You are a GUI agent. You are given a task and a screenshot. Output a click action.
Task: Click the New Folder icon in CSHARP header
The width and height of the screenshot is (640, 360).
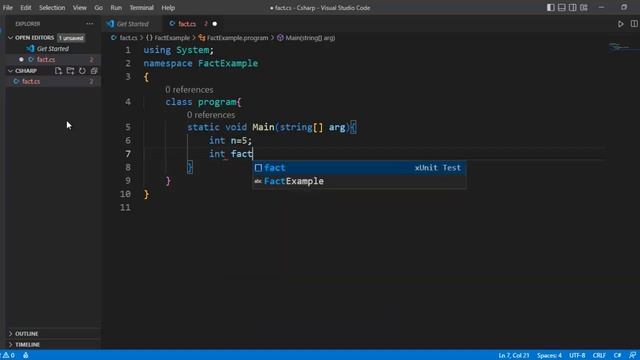click(70, 71)
